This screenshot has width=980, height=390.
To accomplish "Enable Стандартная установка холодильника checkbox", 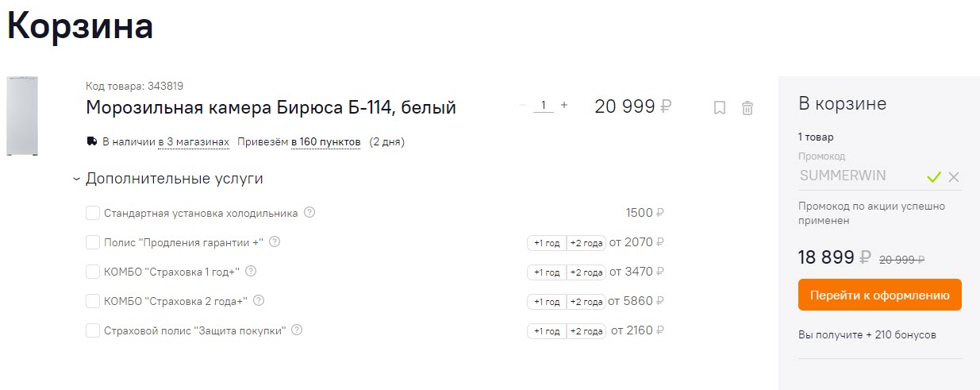I will (93, 213).
